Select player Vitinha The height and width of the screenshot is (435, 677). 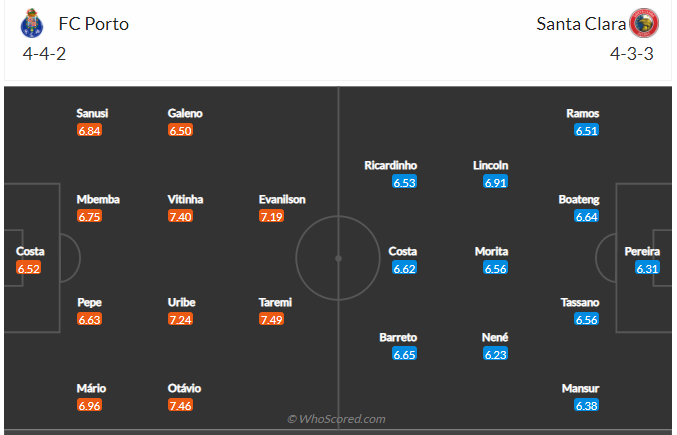pyautogui.click(x=185, y=199)
